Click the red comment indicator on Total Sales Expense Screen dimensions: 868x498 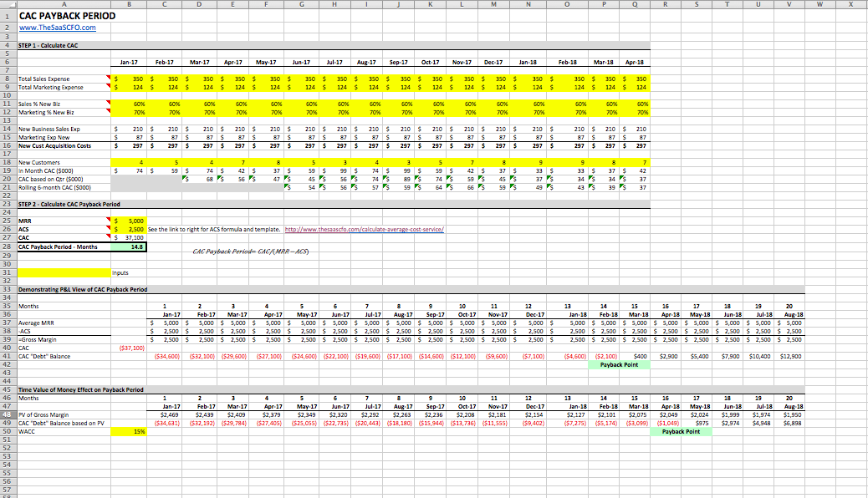pyautogui.click(x=110, y=78)
